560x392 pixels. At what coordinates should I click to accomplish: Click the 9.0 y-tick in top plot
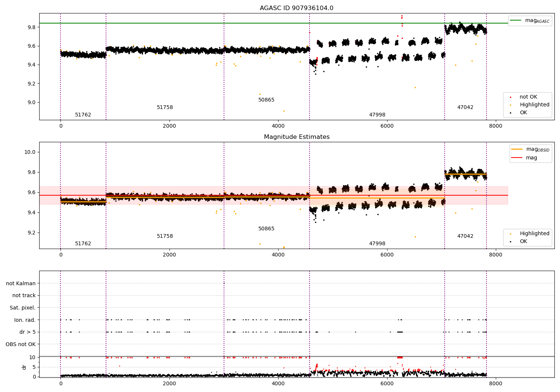click(x=31, y=103)
